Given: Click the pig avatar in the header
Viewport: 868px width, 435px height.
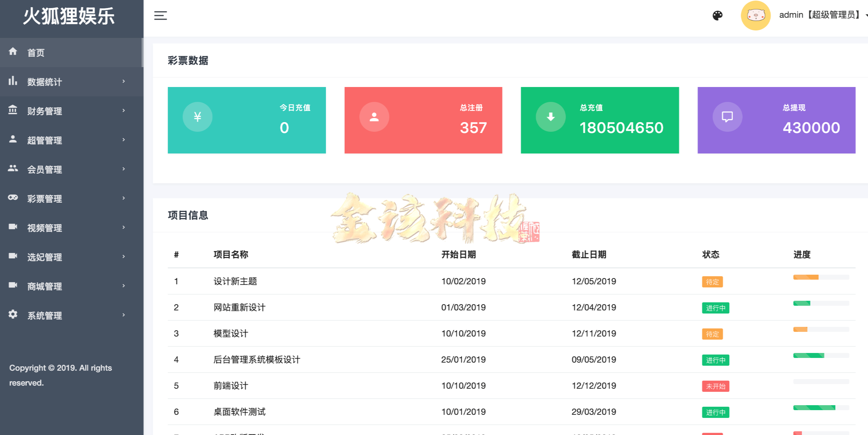Looking at the screenshot, I should pos(756,15).
